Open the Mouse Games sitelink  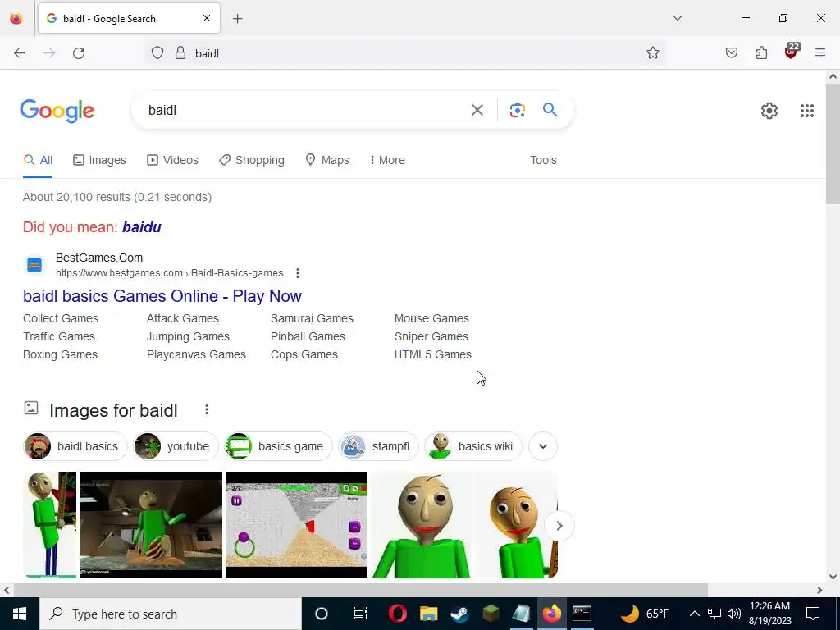point(431,318)
